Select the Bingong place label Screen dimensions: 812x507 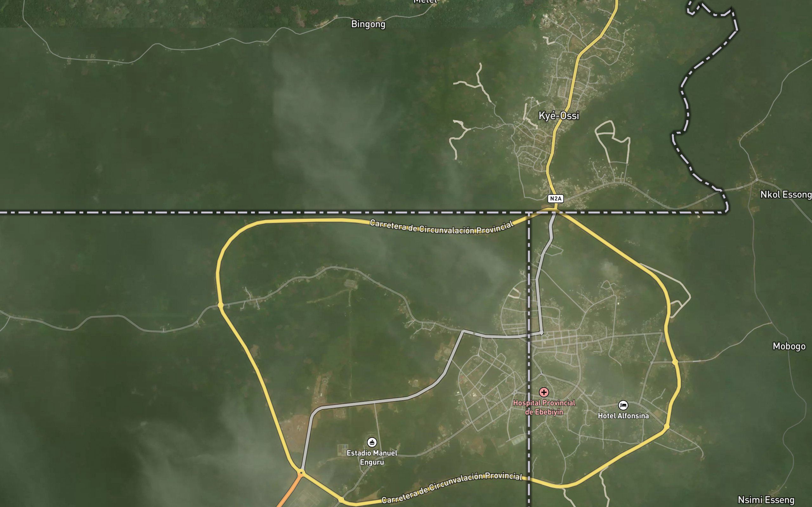pos(368,24)
